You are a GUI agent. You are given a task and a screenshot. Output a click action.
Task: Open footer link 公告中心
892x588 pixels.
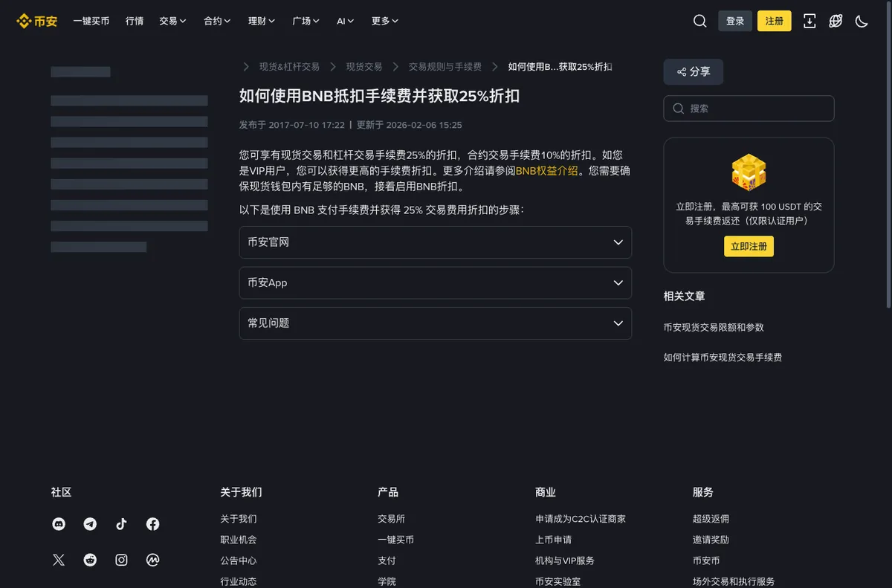[x=239, y=560]
